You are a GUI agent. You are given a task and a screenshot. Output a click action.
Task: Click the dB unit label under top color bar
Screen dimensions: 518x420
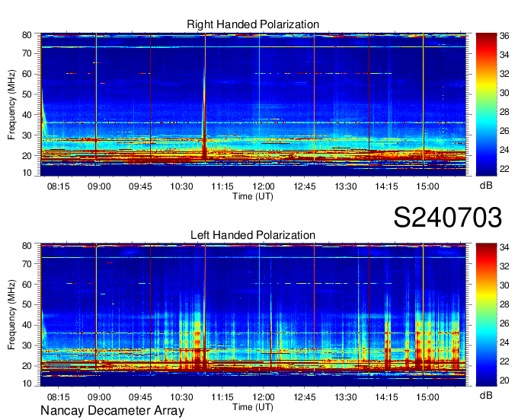tap(486, 186)
